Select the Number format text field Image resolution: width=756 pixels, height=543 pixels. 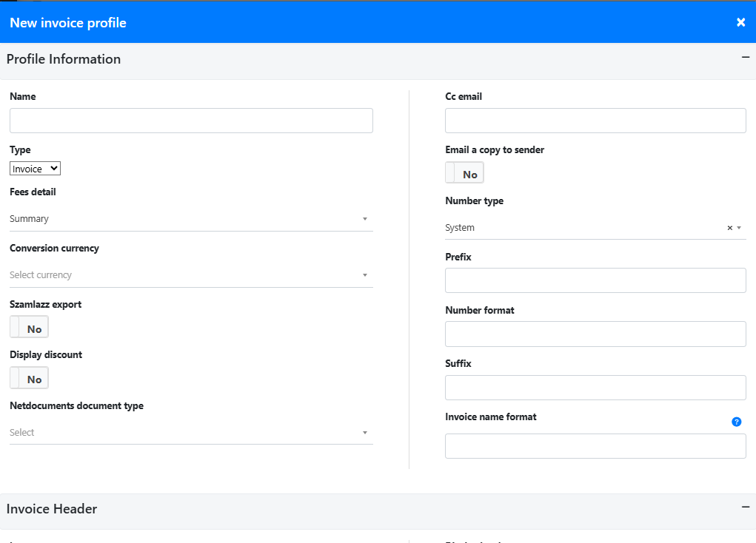click(x=595, y=334)
